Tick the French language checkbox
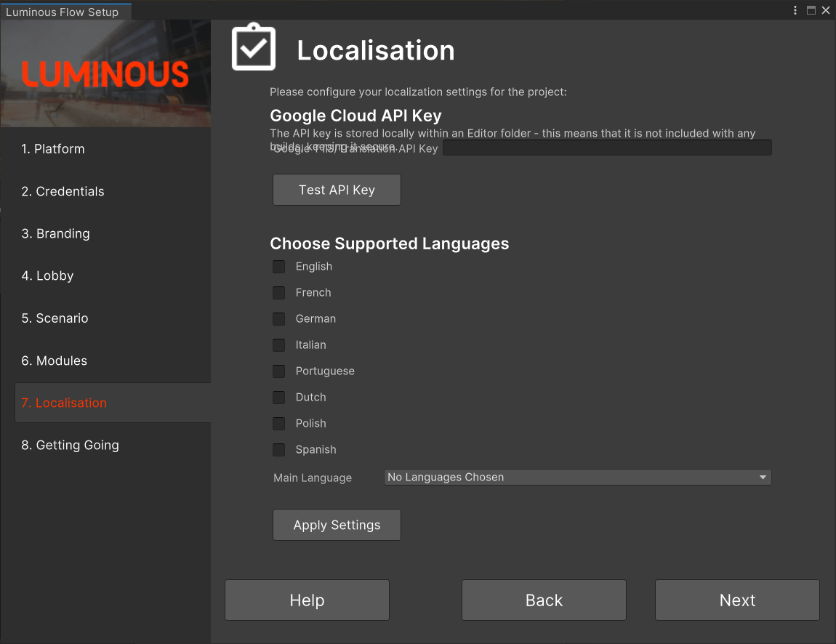Screen dimensions: 836x644 point(278,293)
